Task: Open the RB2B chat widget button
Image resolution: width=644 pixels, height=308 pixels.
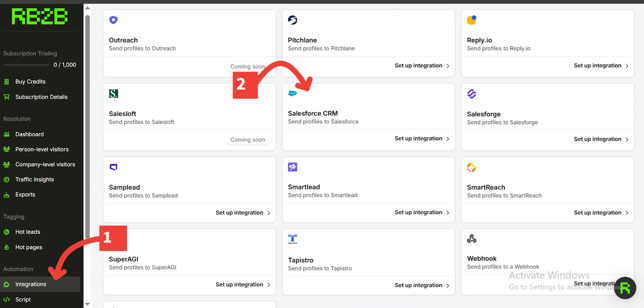Action: (625, 288)
